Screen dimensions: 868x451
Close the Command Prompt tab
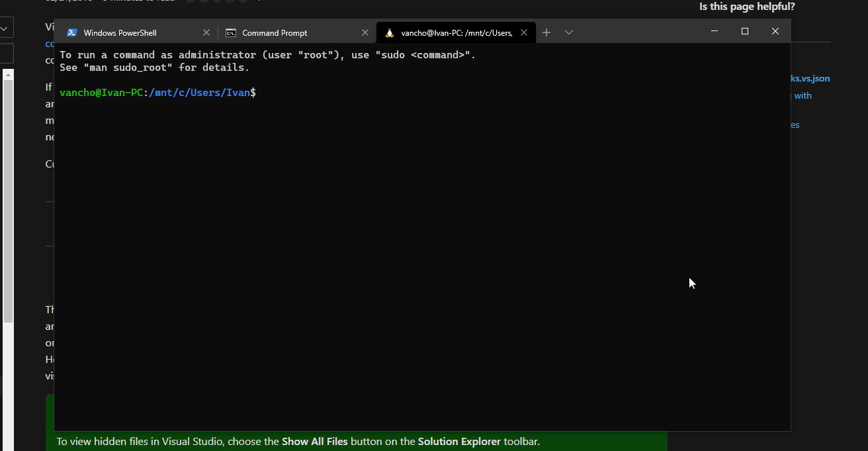click(365, 32)
